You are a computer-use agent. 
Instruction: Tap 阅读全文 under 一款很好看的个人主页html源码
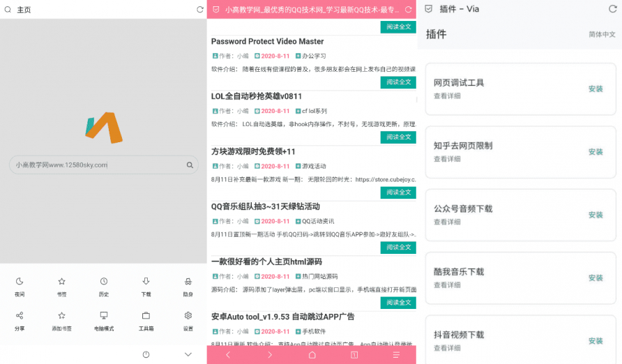(x=398, y=303)
